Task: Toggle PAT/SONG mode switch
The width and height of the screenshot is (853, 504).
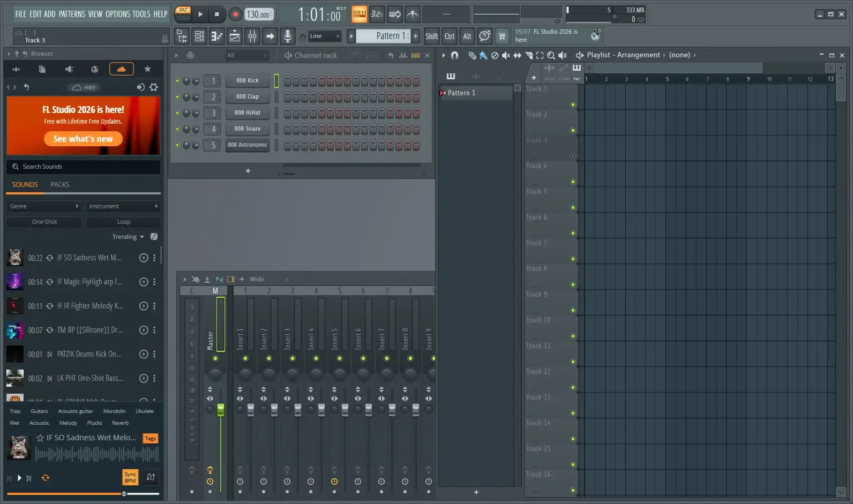Action: click(x=183, y=14)
